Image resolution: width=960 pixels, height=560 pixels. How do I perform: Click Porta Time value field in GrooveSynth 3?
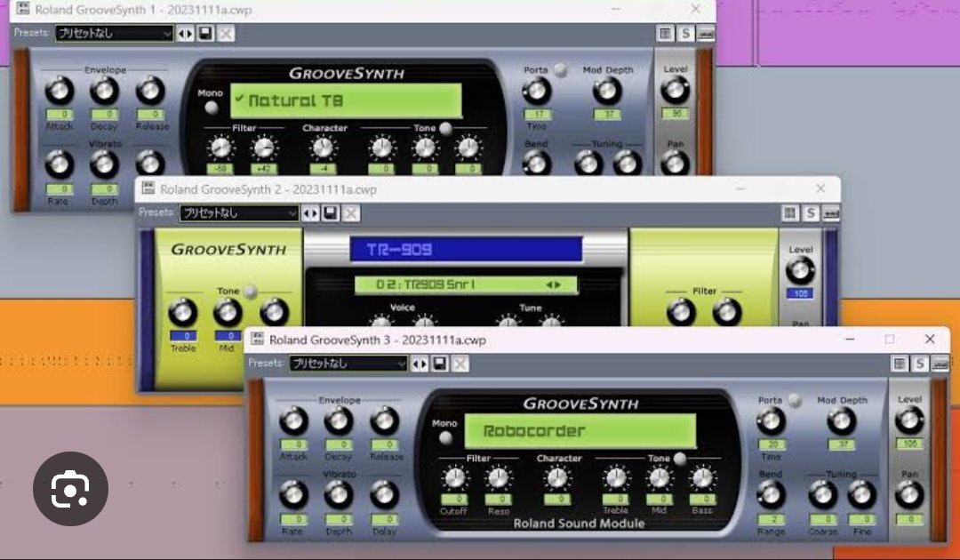pos(772,444)
